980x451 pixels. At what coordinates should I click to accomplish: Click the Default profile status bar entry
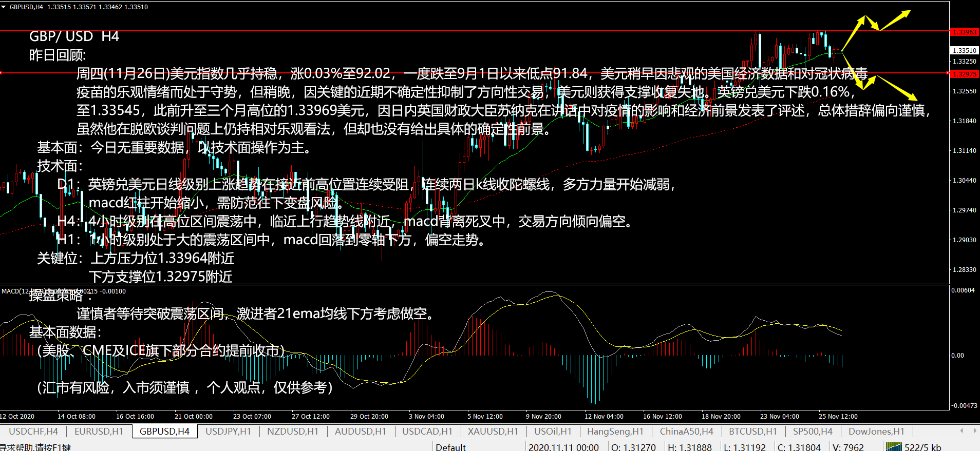(x=450, y=447)
